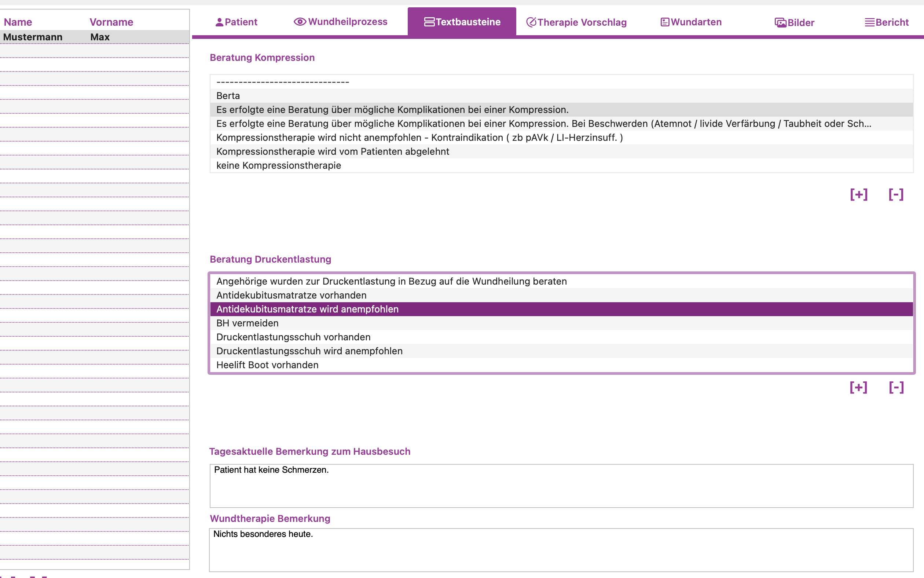The image size is (924, 578).
Task: Click the person icon on the Patient tab
Action: coord(219,22)
